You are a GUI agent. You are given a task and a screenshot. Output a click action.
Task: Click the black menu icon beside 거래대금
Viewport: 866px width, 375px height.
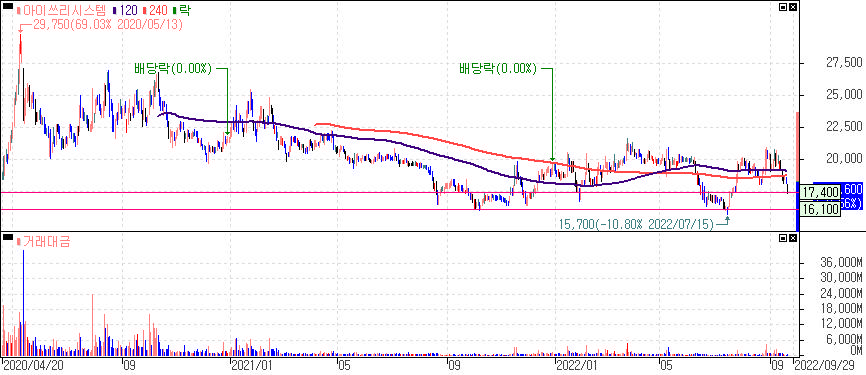coord(8,237)
